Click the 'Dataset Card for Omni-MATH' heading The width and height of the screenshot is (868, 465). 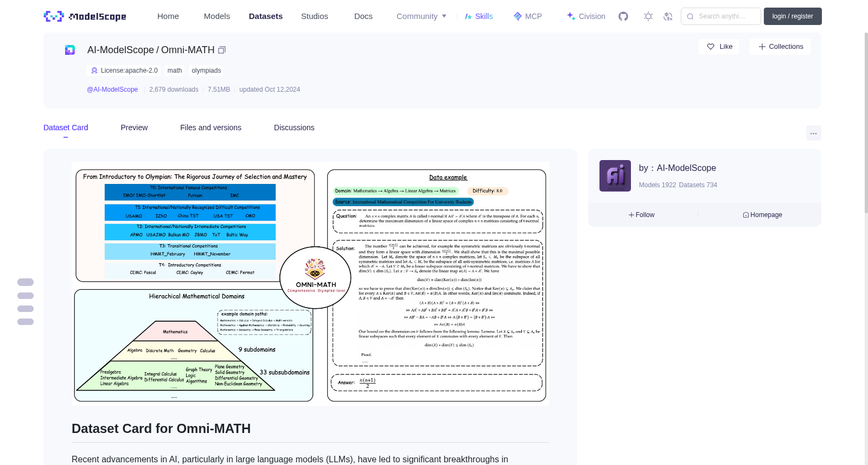point(161,429)
